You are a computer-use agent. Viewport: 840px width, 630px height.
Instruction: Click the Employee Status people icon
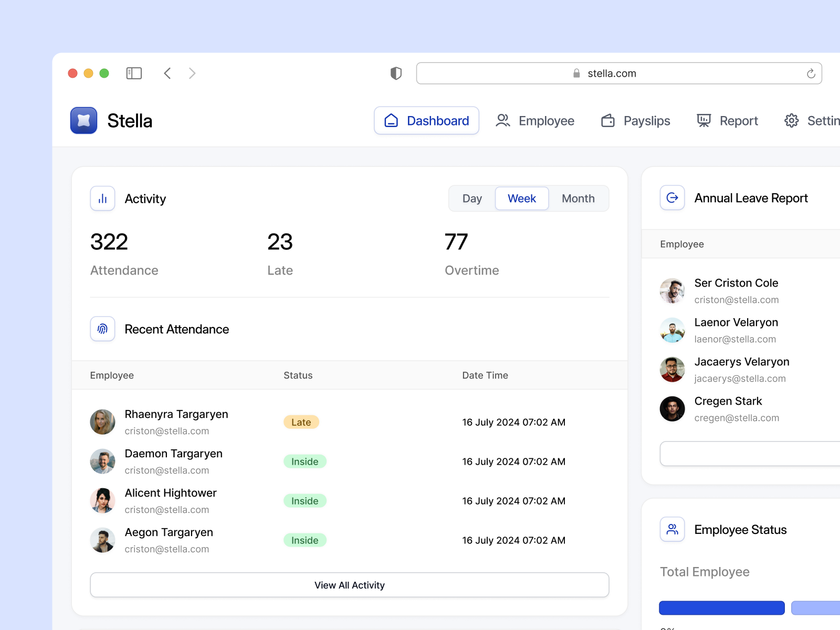[x=672, y=529]
